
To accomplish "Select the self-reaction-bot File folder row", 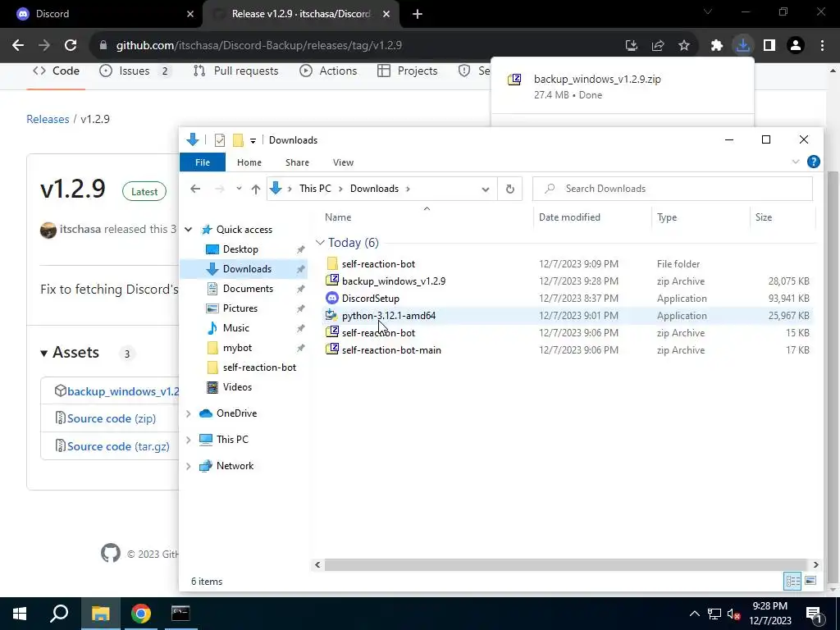I will tap(568, 264).
